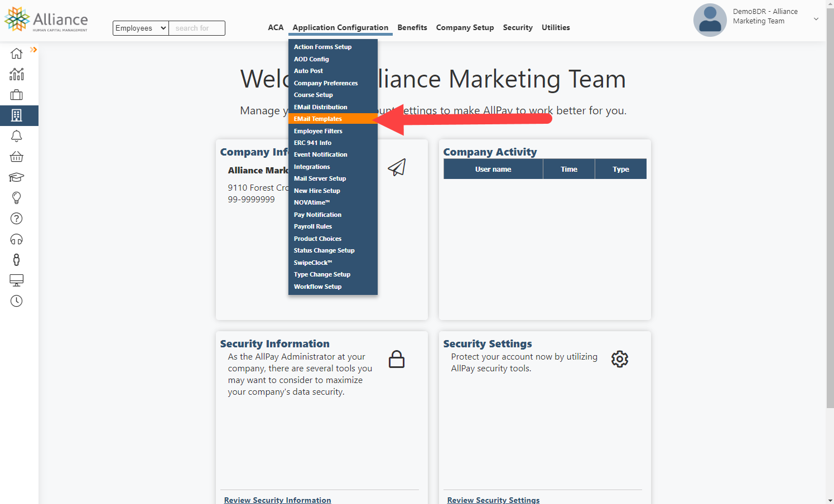
Task: Open the Security menu
Action: pos(518,27)
